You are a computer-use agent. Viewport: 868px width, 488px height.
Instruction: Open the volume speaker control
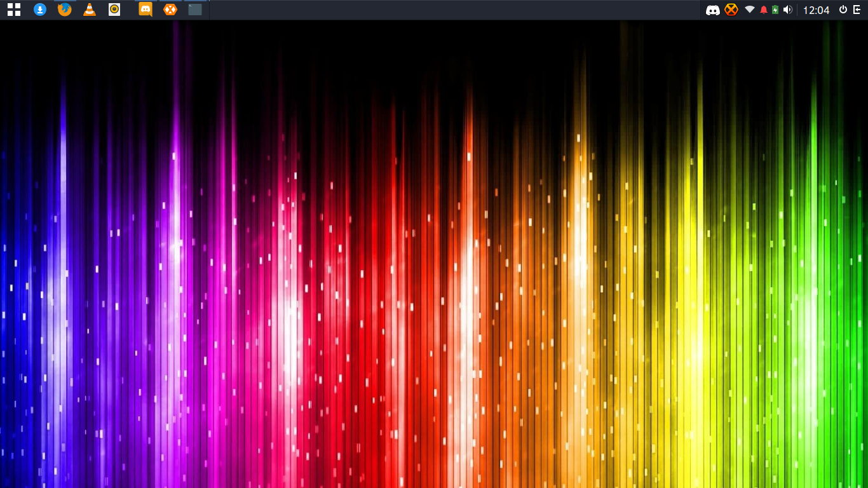click(788, 10)
